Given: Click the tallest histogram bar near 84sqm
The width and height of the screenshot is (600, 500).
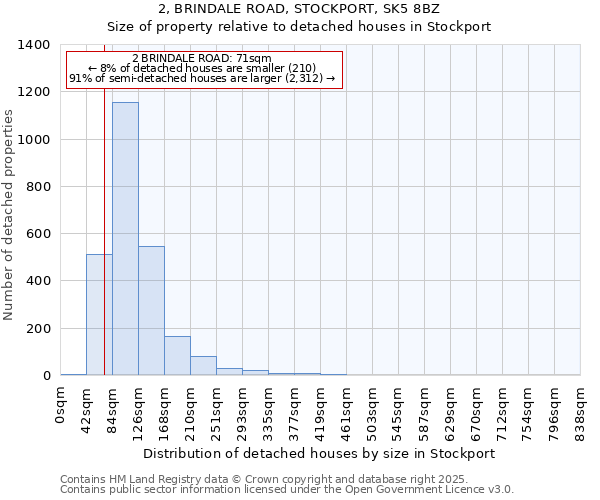Looking at the screenshot, I should coord(125,240).
